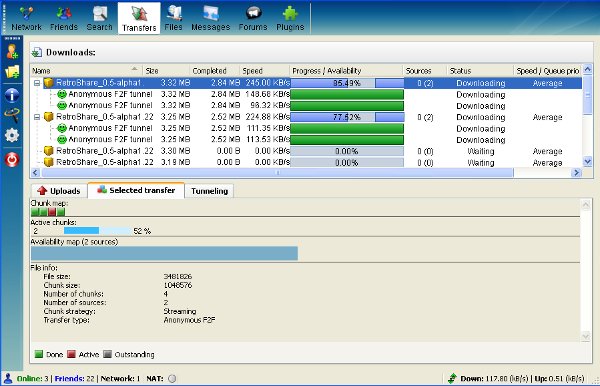Click the availability map bar
The width and height of the screenshot is (600, 386).
pos(164,253)
